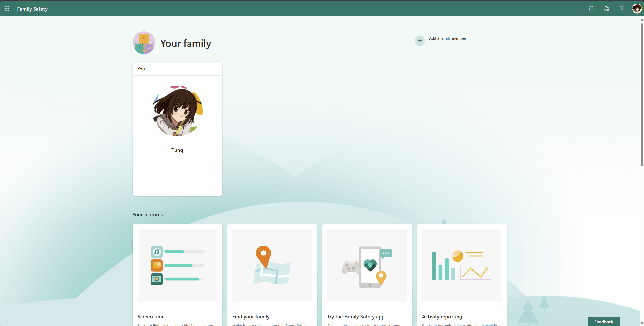Open the notifications bell

point(591,9)
